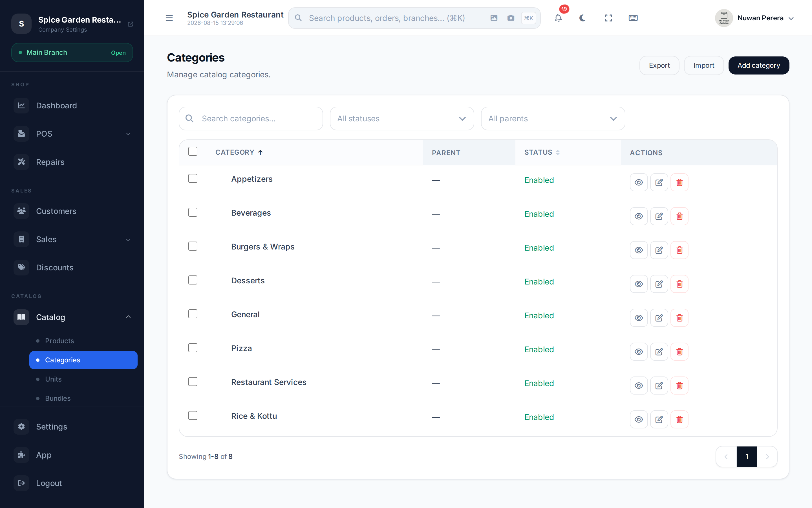Open the All statuses dropdown
Image resolution: width=812 pixels, height=508 pixels.
click(x=402, y=119)
